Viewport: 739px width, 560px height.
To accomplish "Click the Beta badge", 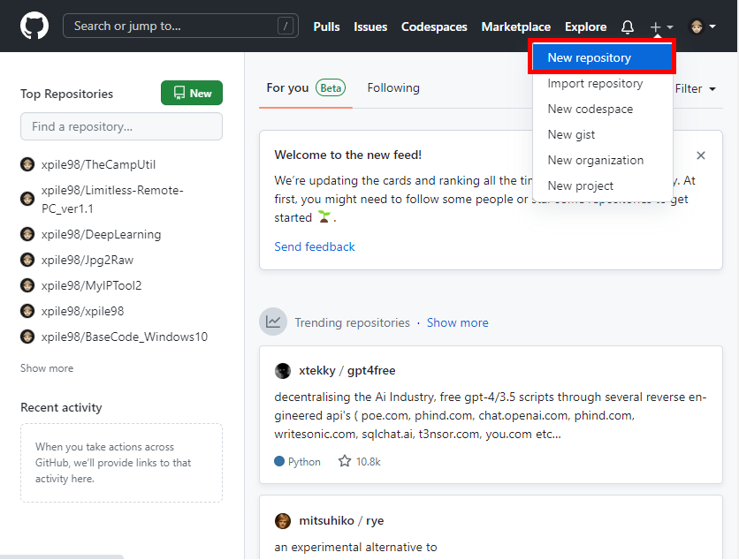I will pyautogui.click(x=331, y=88).
